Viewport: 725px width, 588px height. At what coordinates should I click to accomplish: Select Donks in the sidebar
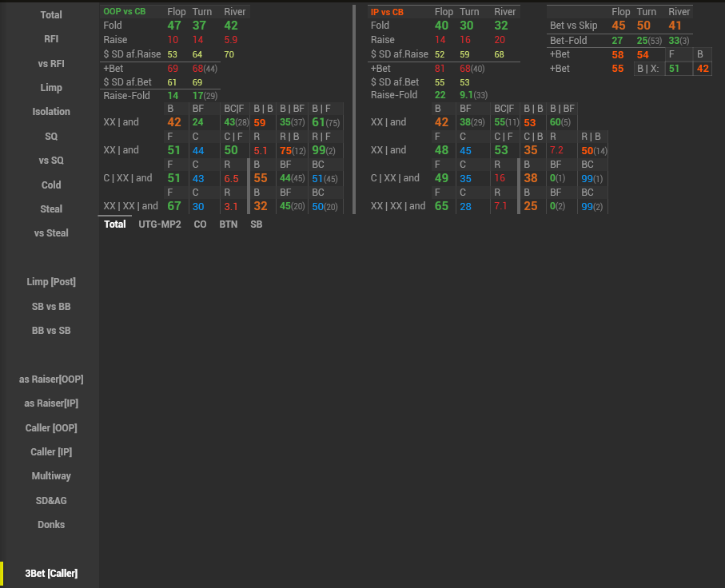[51, 525]
